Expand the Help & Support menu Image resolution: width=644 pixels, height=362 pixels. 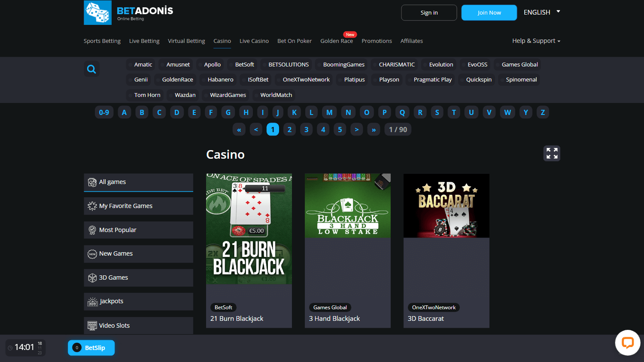coord(536,41)
